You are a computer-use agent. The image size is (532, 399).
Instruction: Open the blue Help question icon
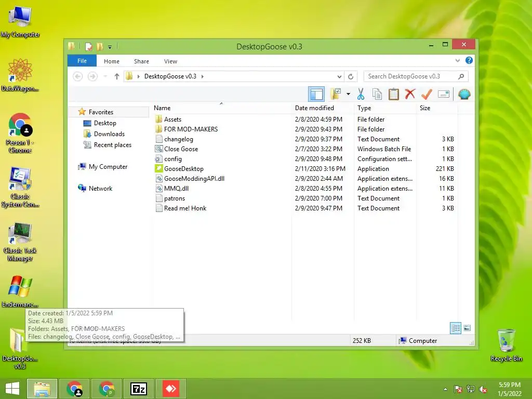pos(469,60)
